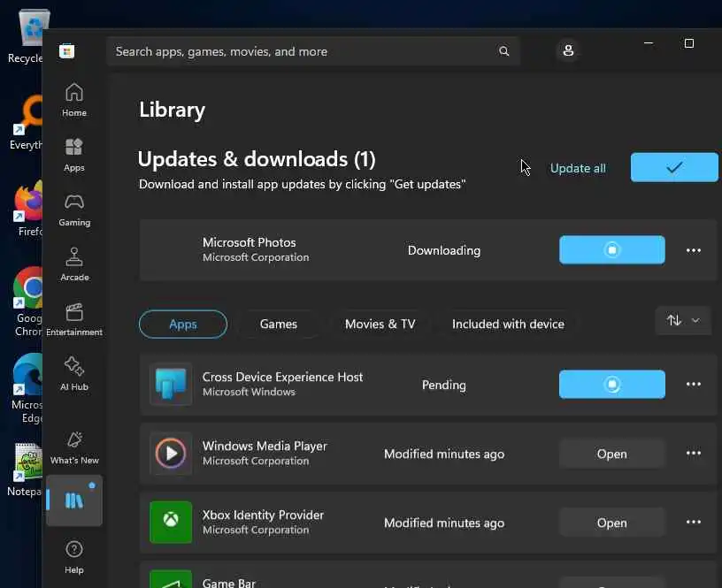Image resolution: width=722 pixels, height=588 pixels.
Task: Click the Game Bar title text
Action: pyautogui.click(x=229, y=583)
